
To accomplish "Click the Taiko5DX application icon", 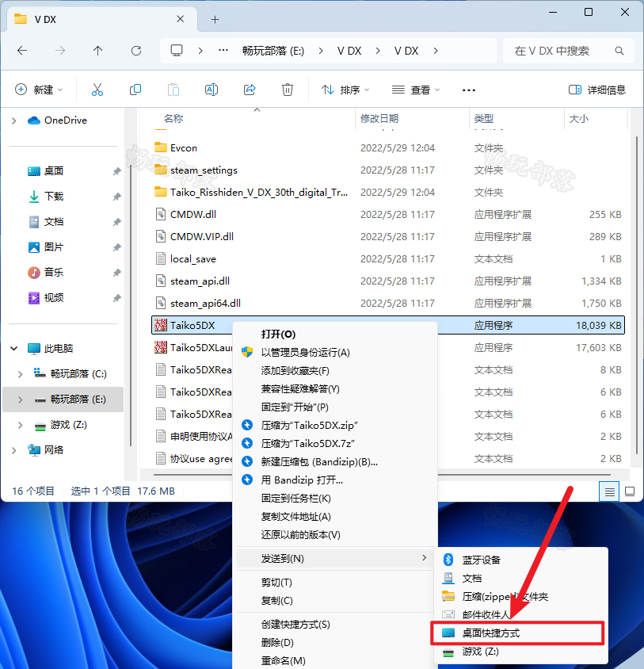I will click(161, 325).
